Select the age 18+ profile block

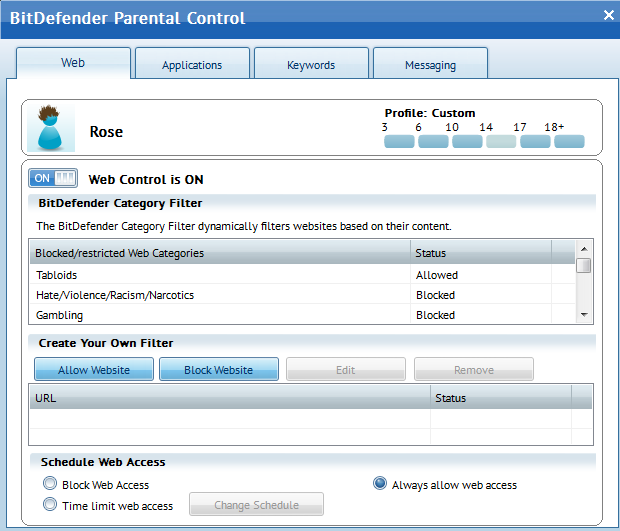569,141
